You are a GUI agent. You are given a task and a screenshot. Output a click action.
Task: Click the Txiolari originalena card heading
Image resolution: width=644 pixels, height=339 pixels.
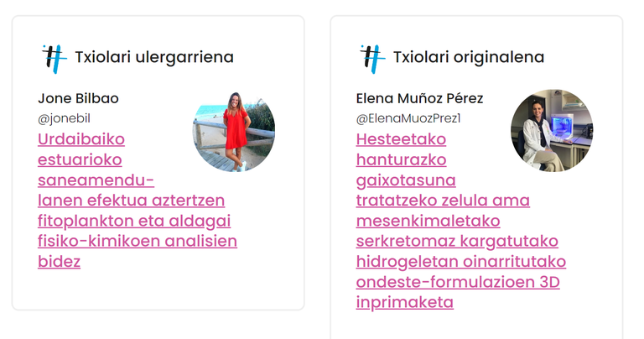tap(468, 58)
